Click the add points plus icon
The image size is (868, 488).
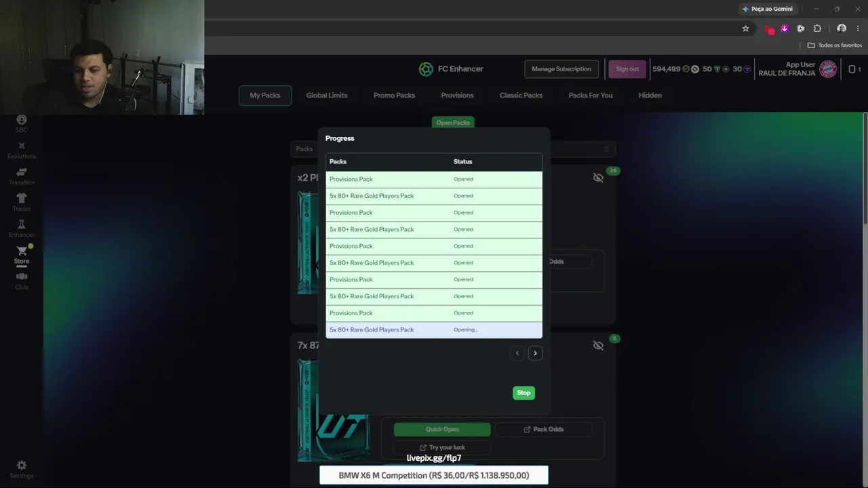coord(726,69)
